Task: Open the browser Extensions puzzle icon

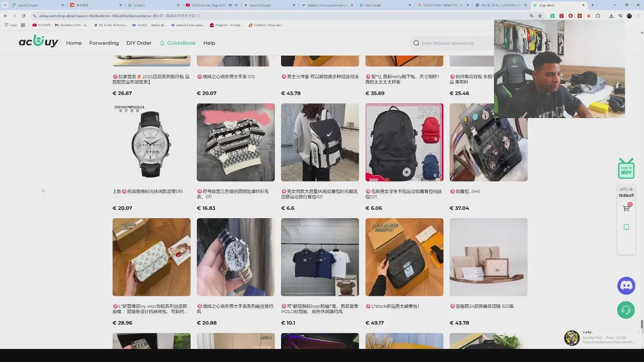Action: [x=597, y=16]
